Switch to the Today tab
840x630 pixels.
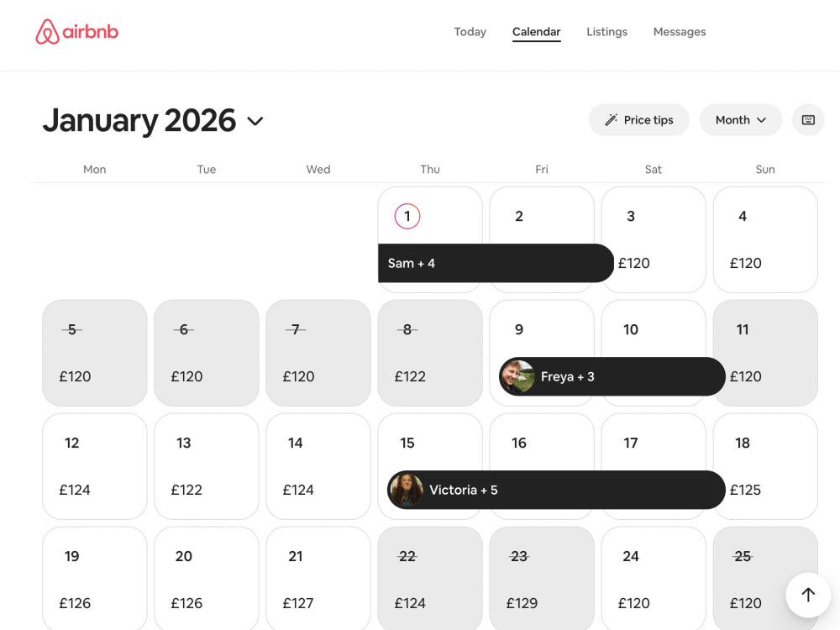[x=470, y=32]
